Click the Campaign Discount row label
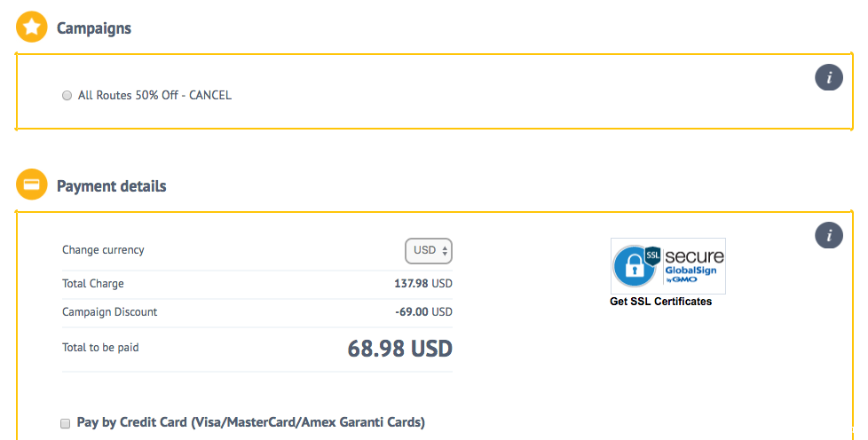 click(110, 312)
